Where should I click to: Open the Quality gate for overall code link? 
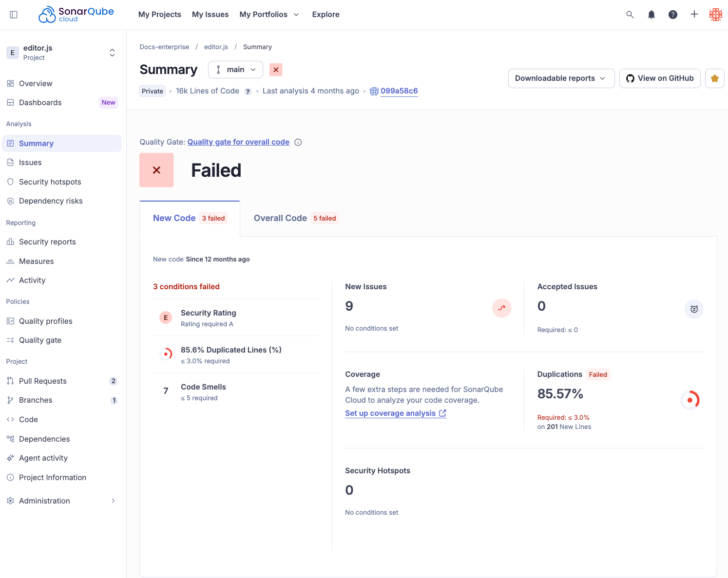[x=238, y=142]
